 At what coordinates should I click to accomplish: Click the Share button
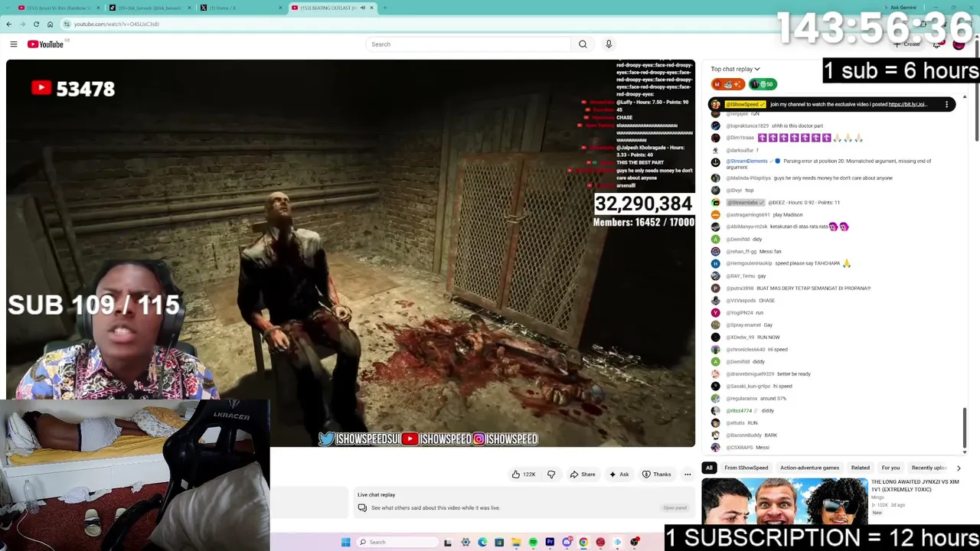coord(582,474)
